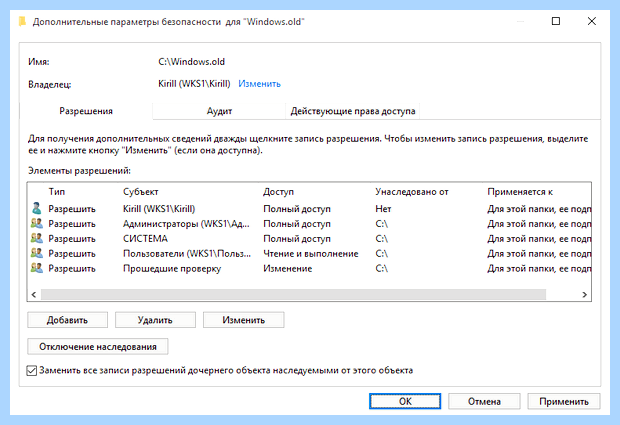Viewport: 620px width, 425px height.
Task: Click the group icon beside Пользователи entry
Action: coord(36,253)
